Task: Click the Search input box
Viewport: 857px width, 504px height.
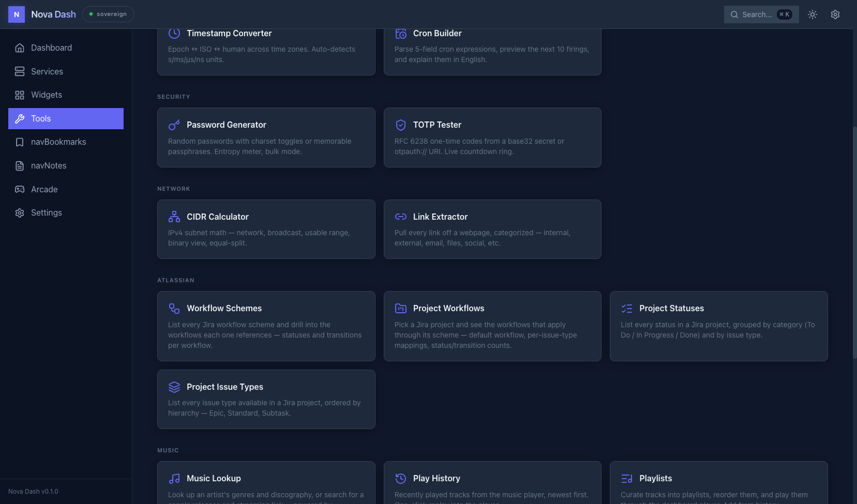Action: (761, 14)
